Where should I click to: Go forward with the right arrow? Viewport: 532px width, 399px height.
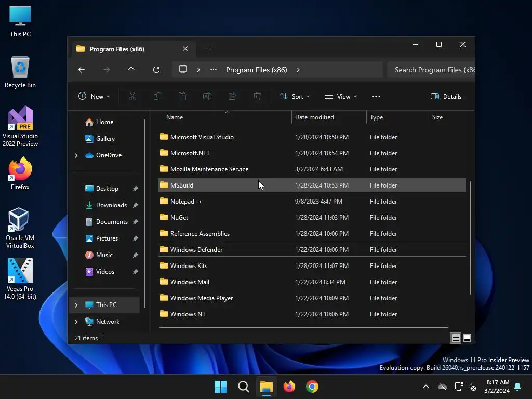tap(107, 70)
